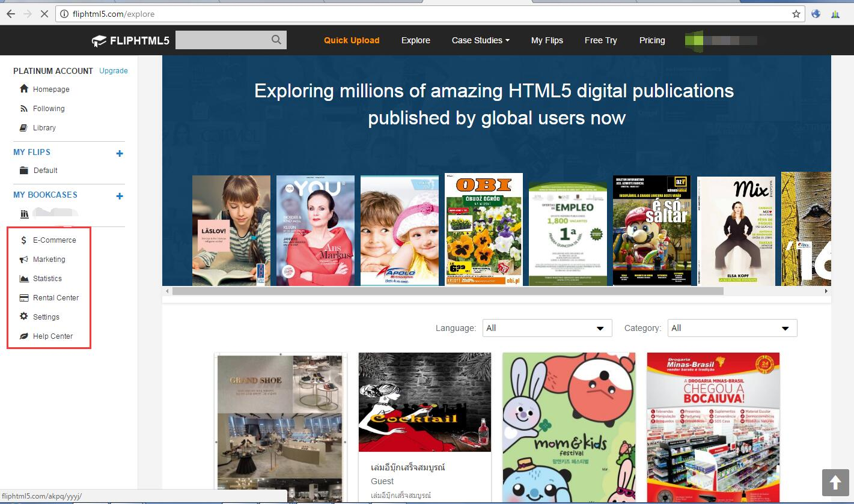Open the Rental Center sidebar link
This screenshot has width=854, height=504.
56,298
